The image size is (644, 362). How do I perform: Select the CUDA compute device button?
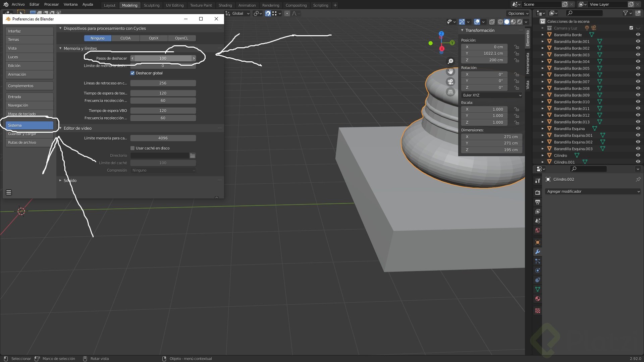tap(125, 38)
